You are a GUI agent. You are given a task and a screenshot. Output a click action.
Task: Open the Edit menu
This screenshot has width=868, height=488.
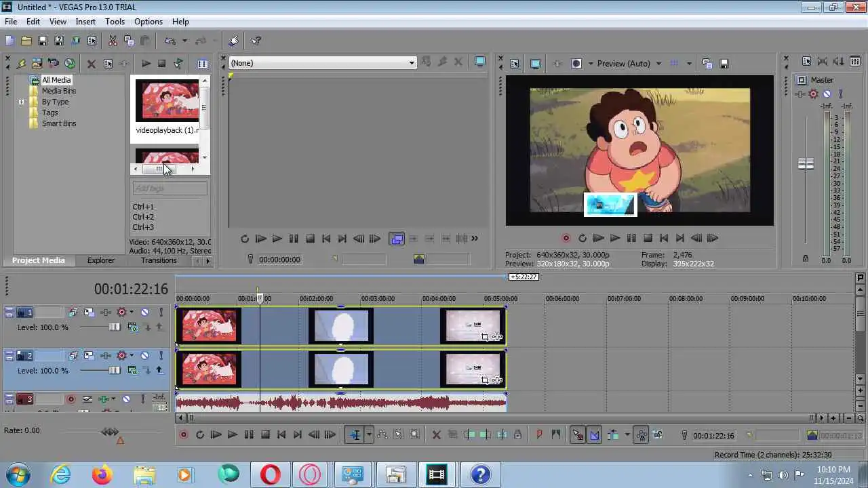pos(33,22)
